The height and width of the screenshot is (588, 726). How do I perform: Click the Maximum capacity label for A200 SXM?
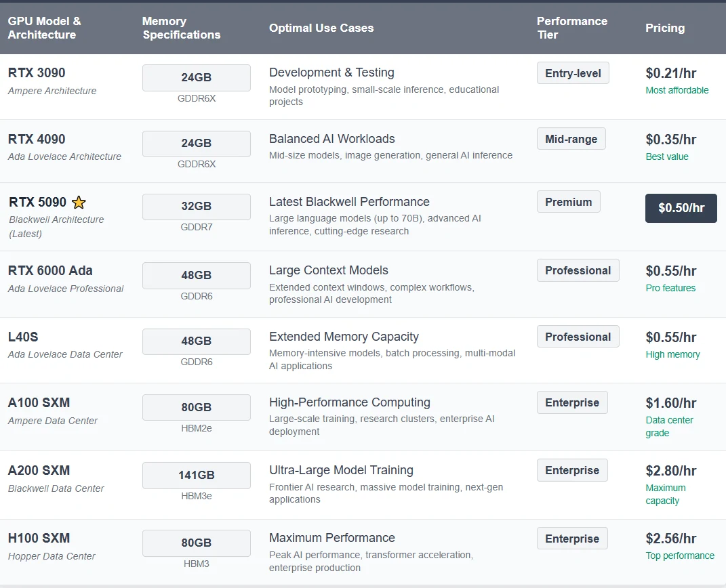pos(666,494)
